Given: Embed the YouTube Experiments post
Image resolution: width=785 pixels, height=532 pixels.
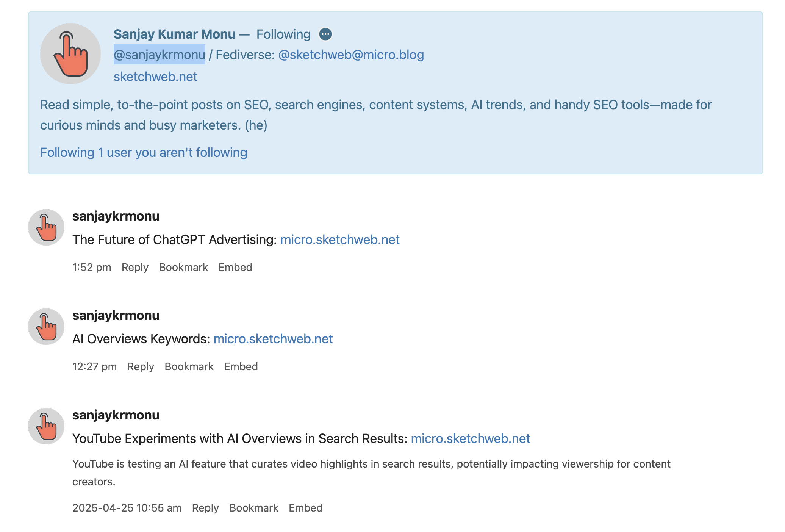Looking at the screenshot, I should pos(306,508).
